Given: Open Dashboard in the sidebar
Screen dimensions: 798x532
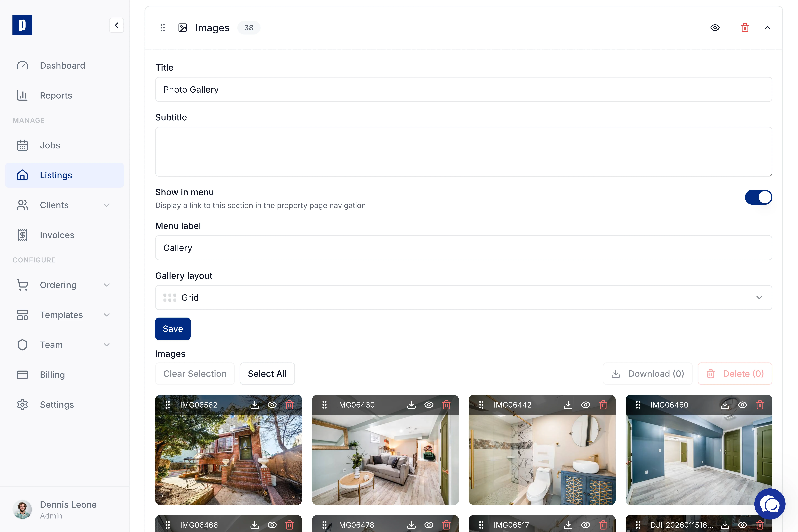Looking at the screenshot, I should tap(64, 65).
